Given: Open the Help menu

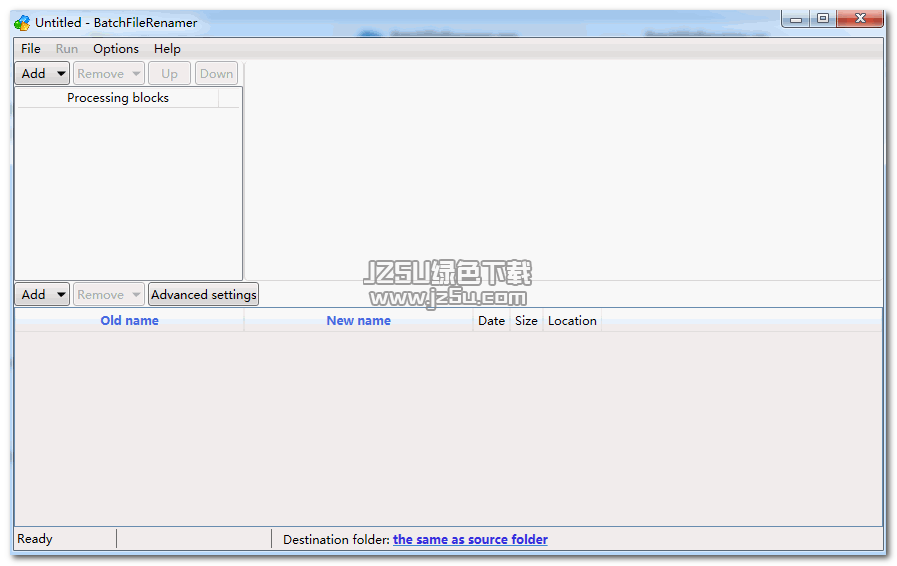Looking at the screenshot, I should (167, 49).
